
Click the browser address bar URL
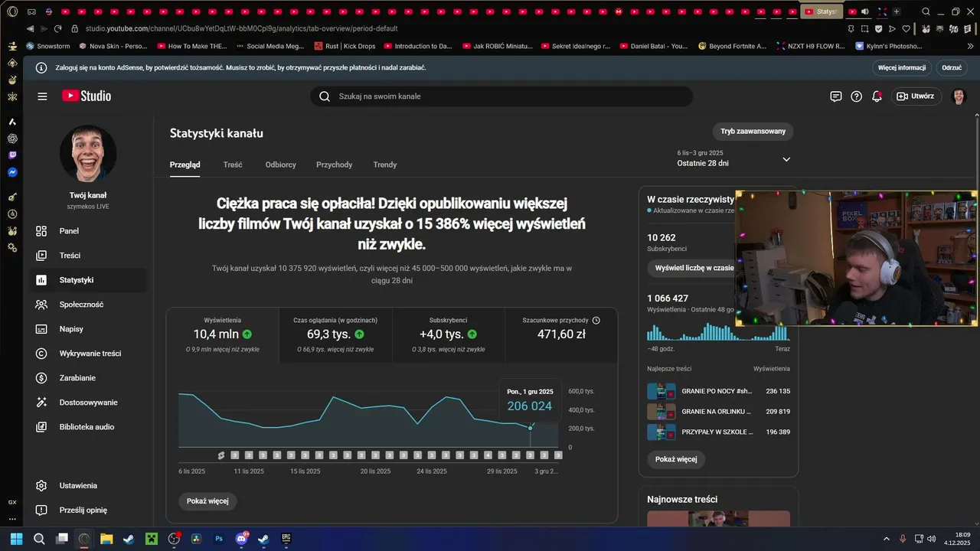[x=241, y=28]
